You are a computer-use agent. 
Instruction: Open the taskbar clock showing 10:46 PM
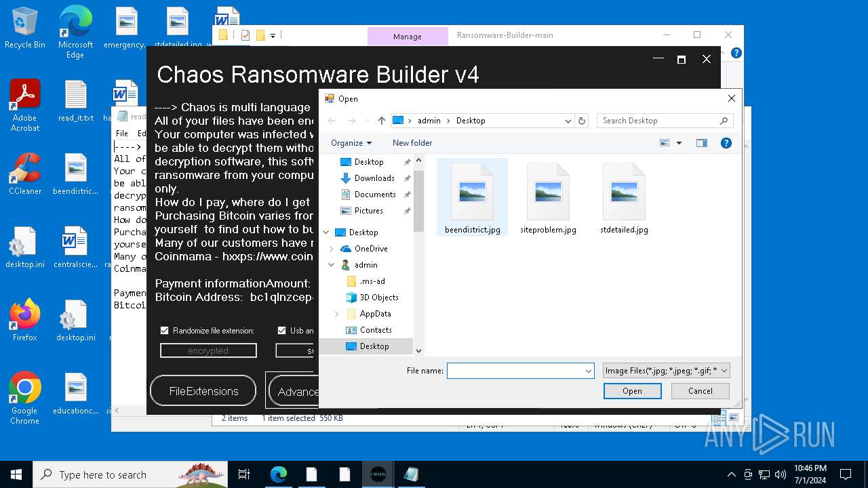pos(810,474)
